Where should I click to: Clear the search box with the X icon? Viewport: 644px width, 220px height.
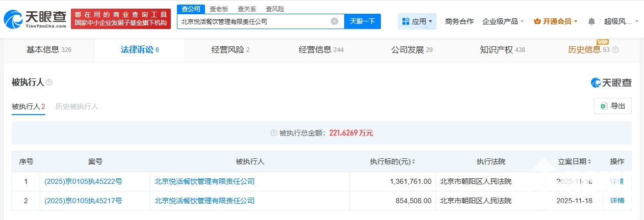(334, 21)
